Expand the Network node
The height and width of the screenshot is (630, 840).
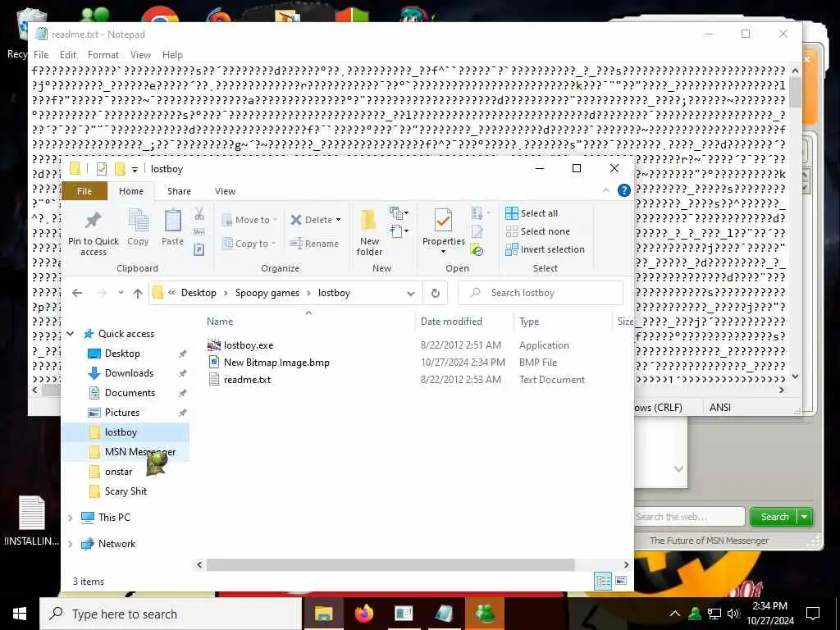[71, 545]
